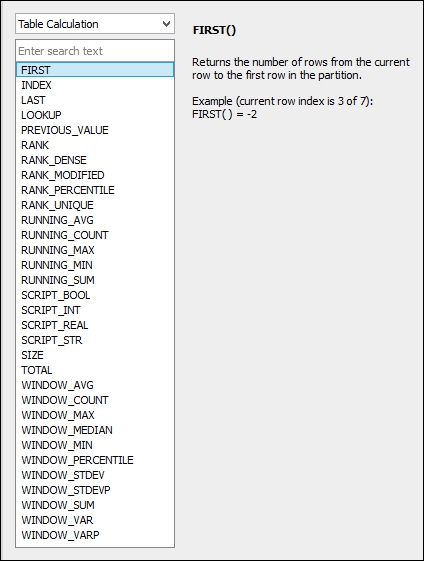Pick the WINDOW_PERCENTILE function
The height and width of the screenshot is (561, 424).
tap(95, 460)
